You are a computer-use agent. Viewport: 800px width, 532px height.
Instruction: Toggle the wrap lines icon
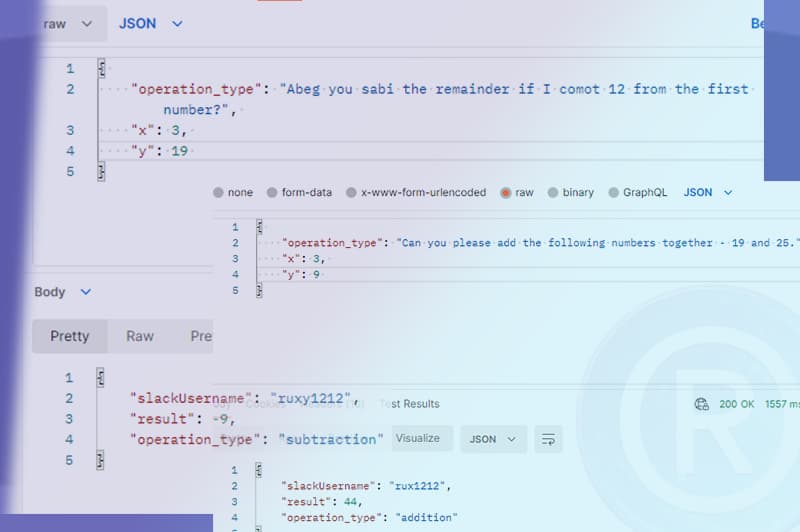click(548, 439)
